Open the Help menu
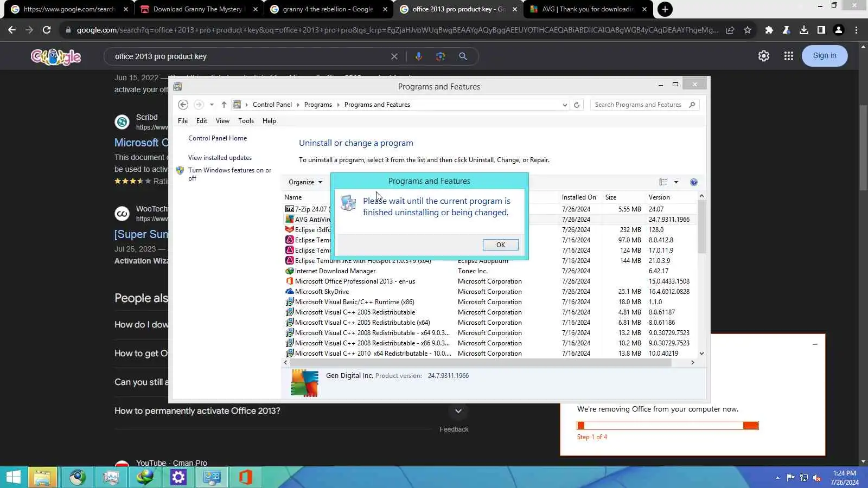The width and height of the screenshot is (868, 488). pyautogui.click(x=270, y=121)
